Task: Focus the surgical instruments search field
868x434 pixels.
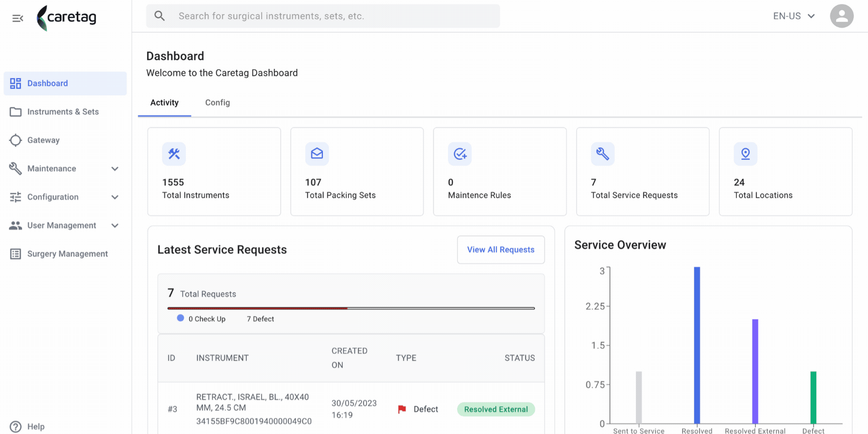Action: coord(323,16)
